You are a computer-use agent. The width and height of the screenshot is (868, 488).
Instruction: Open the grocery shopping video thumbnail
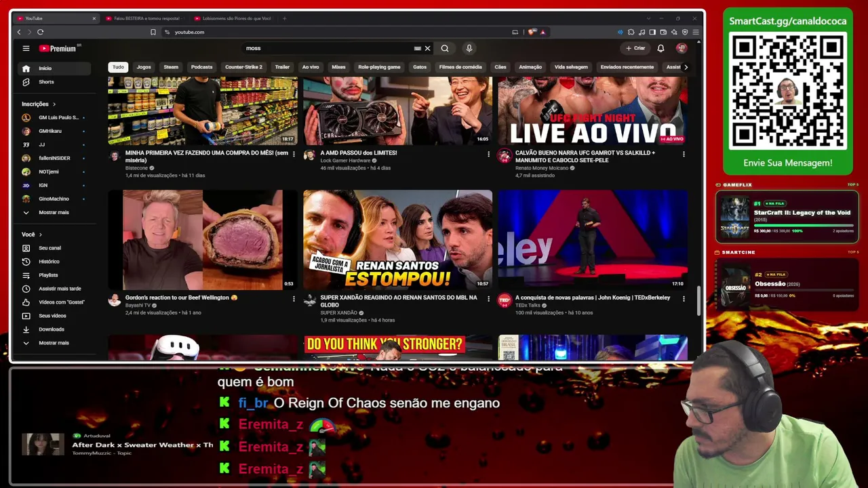(203, 110)
